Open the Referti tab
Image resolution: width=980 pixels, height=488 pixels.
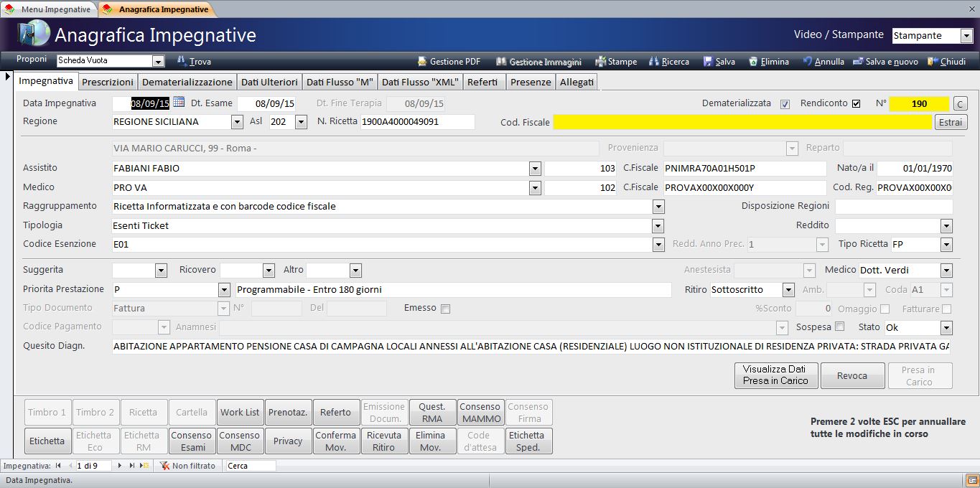[482, 82]
